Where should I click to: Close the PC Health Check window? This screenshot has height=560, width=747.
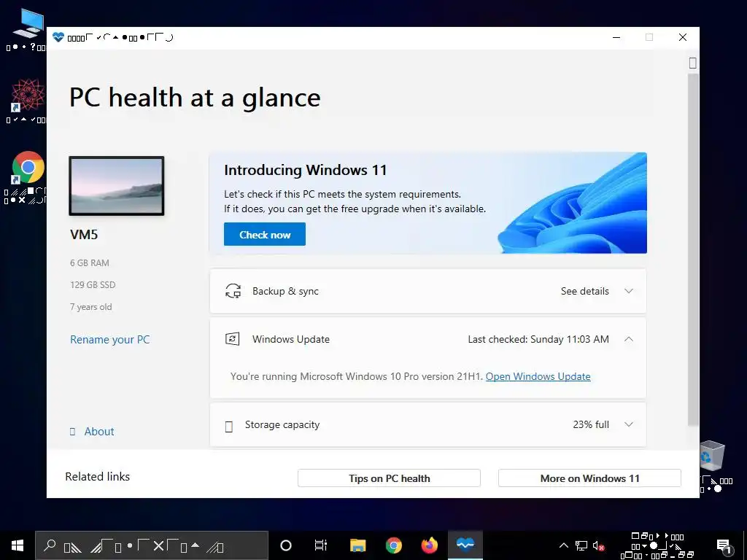pyautogui.click(x=683, y=37)
